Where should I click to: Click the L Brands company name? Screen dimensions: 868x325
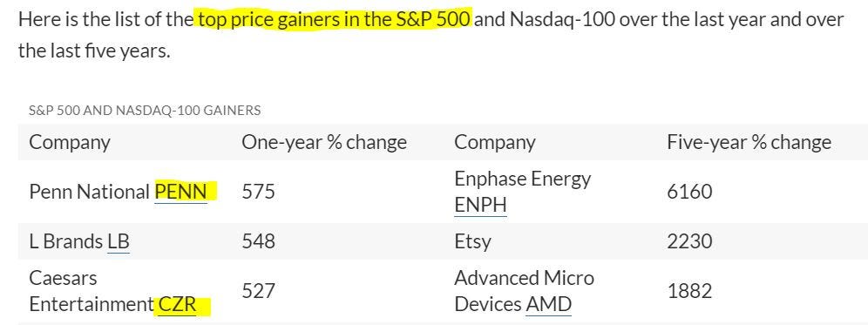(66, 241)
